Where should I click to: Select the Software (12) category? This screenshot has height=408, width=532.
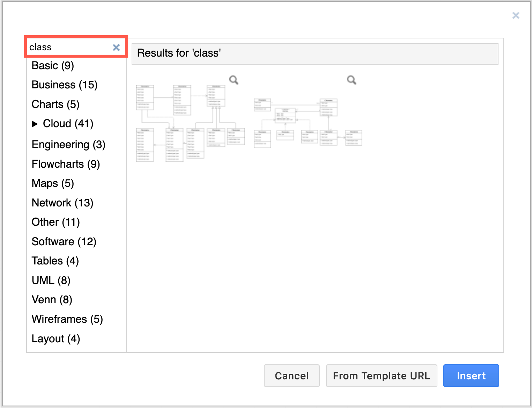(64, 241)
